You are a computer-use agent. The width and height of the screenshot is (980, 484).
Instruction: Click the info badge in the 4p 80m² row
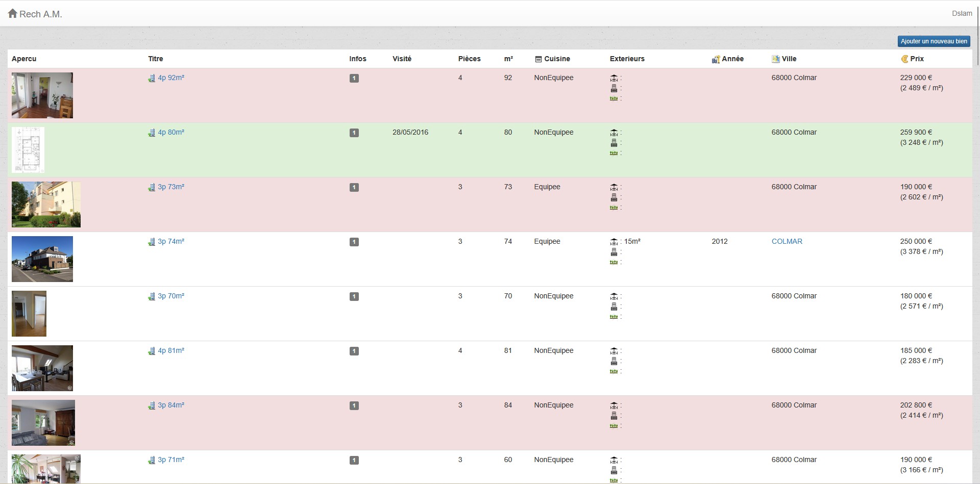(354, 133)
